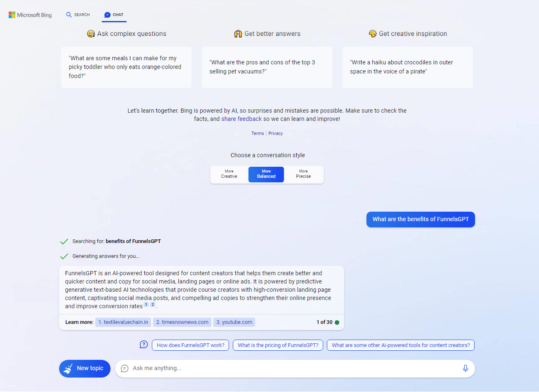Select the picky toddler meals example card
Viewport: 539px width, 392px height.
click(126, 67)
